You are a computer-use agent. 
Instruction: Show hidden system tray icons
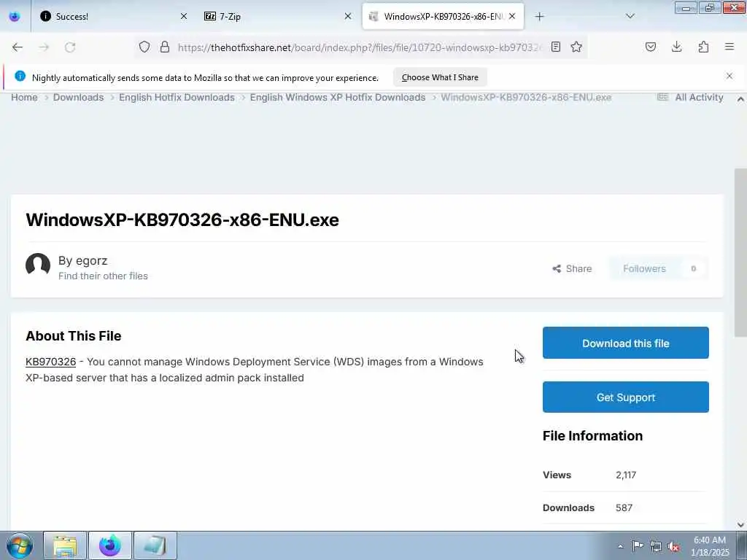(x=620, y=546)
